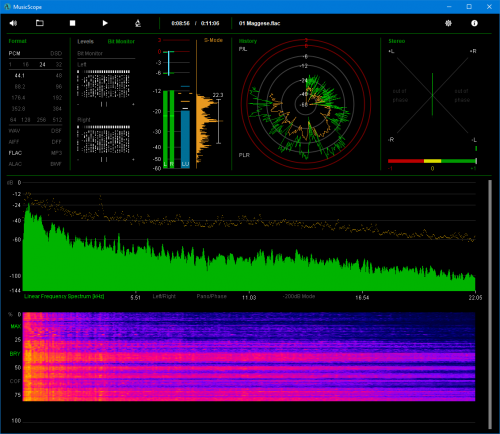Click the file name 01 Maggese.flac
The image size is (500, 434).
pyautogui.click(x=259, y=23)
